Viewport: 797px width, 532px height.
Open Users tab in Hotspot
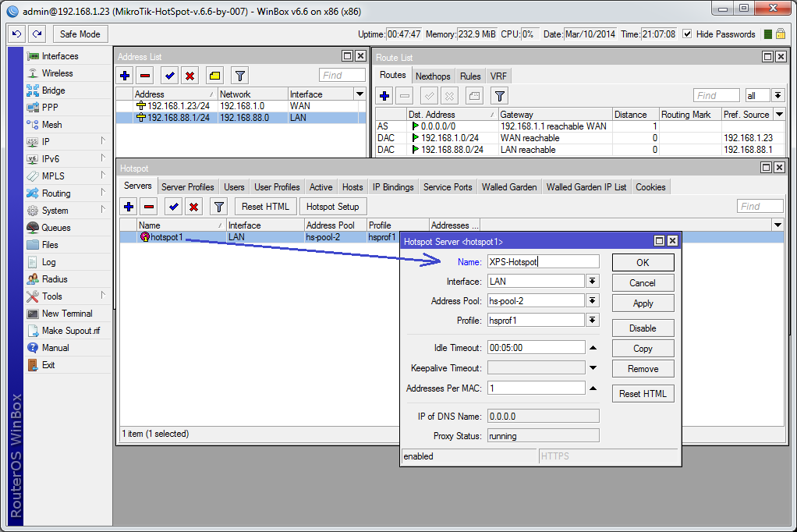tap(234, 187)
